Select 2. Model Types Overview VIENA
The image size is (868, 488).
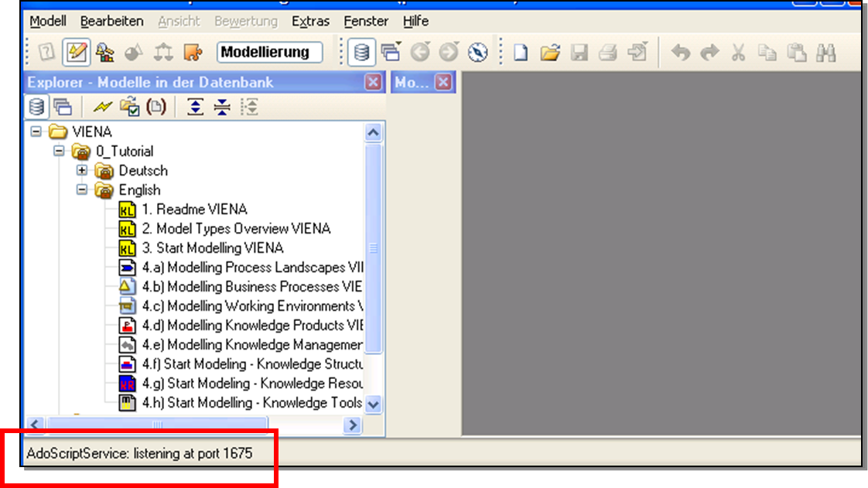tap(236, 228)
